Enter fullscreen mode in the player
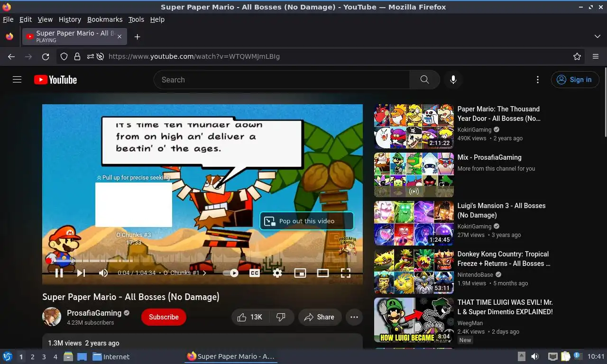Image resolution: width=607 pixels, height=364 pixels. tap(346, 273)
